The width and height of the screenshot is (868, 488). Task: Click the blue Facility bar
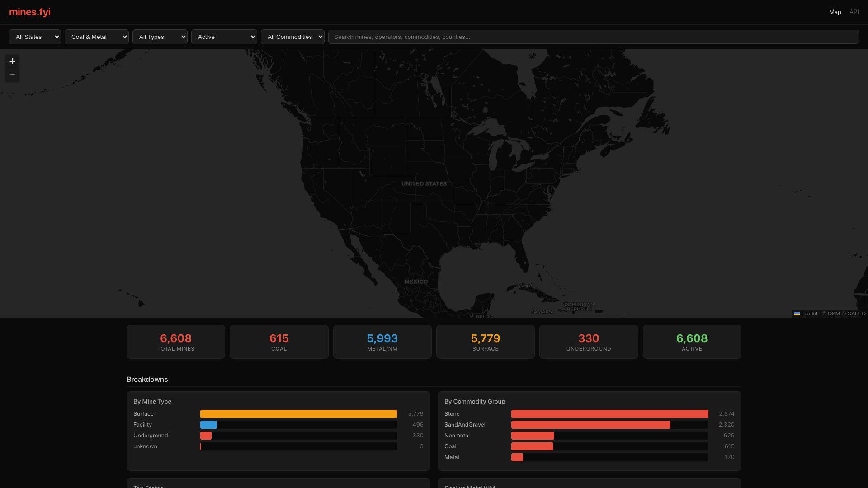[x=208, y=425]
